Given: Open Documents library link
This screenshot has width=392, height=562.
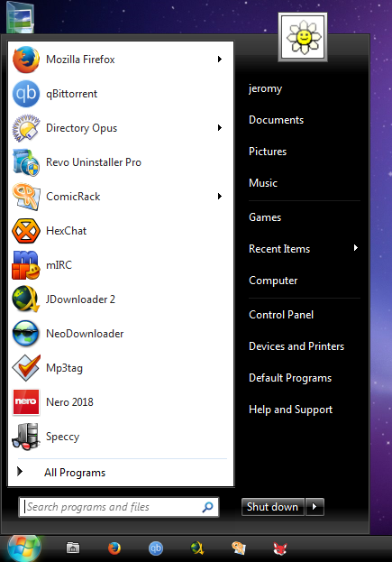Looking at the screenshot, I should tap(276, 120).
